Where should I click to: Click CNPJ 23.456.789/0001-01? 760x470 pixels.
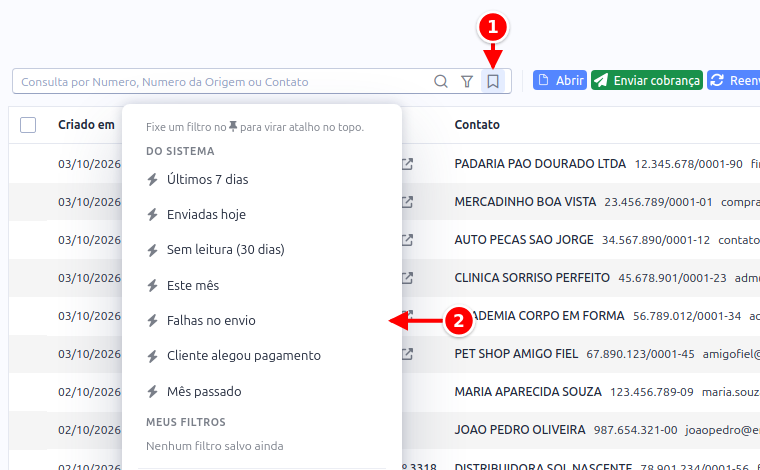658,202
